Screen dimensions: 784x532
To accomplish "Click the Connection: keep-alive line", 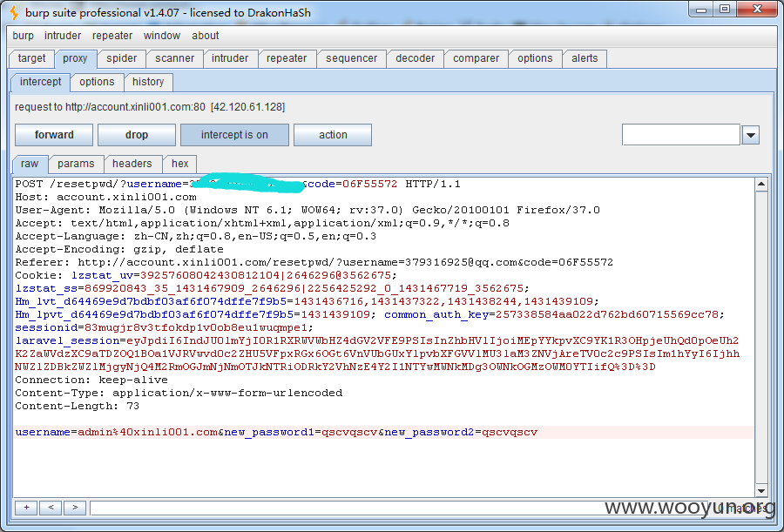I will (91, 380).
